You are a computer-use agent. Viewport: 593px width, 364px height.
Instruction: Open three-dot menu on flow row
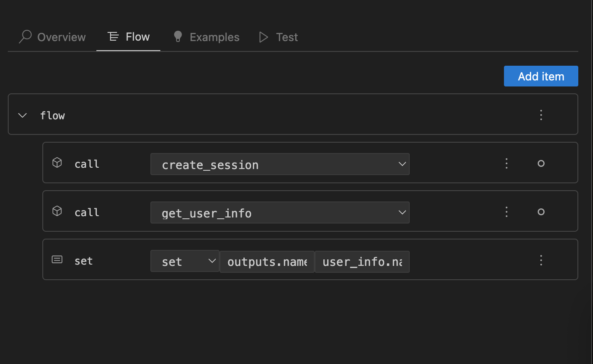point(541,115)
